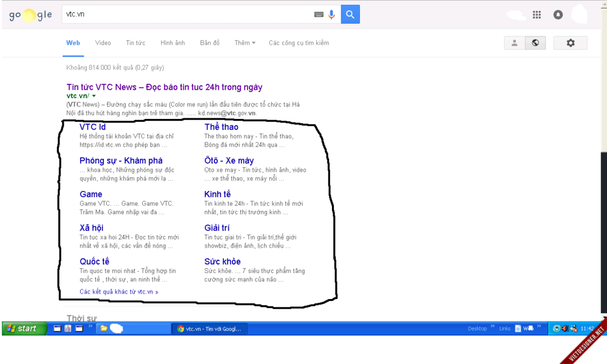Click the second Quick Launch icon
The image size is (607, 364).
[x=68, y=329]
